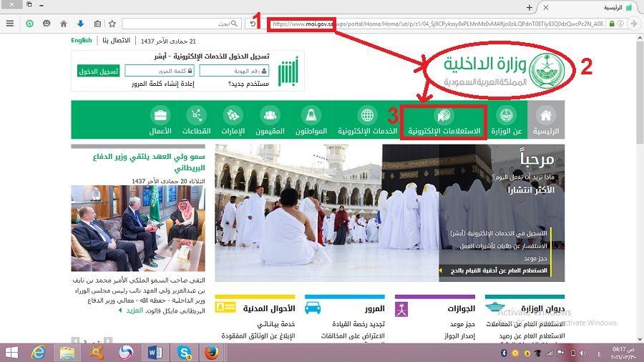This screenshot has height=362, width=644.
Task: Open a new tab with the plus icon
Action: [530, 7]
